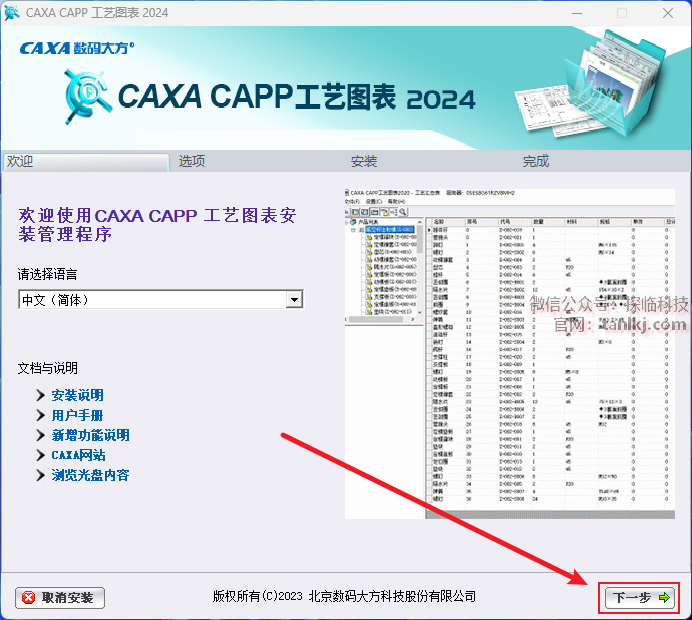
Task: Open the 用户手册 link
Action: tap(77, 415)
